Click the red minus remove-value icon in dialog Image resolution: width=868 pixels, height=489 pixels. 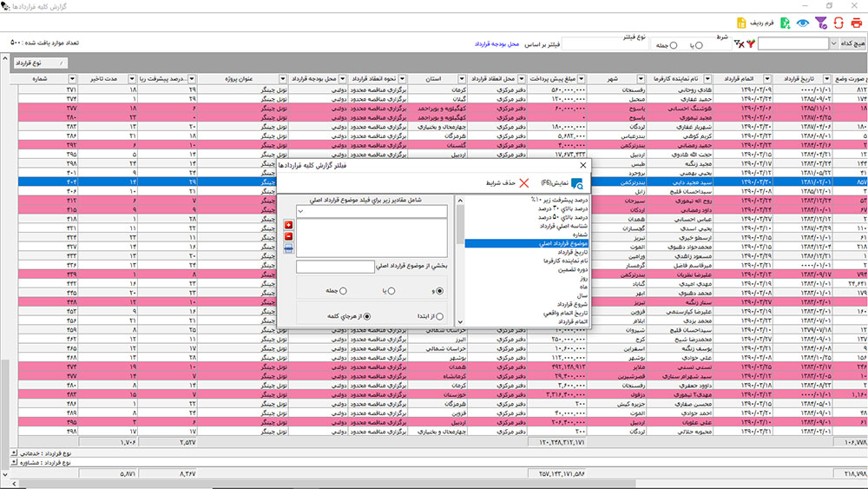(x=288, y=236)
